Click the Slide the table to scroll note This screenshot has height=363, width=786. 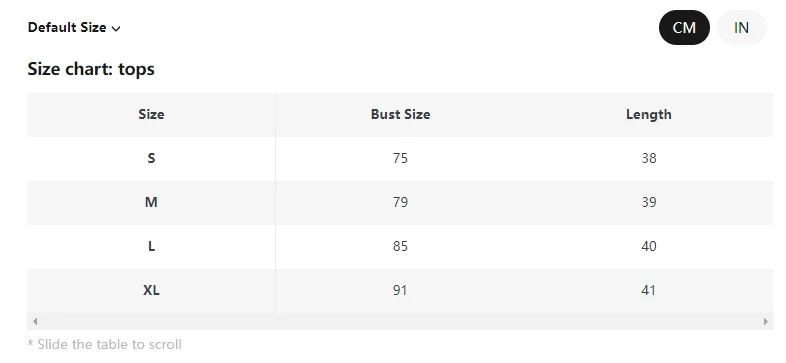[x=105, y=344]
